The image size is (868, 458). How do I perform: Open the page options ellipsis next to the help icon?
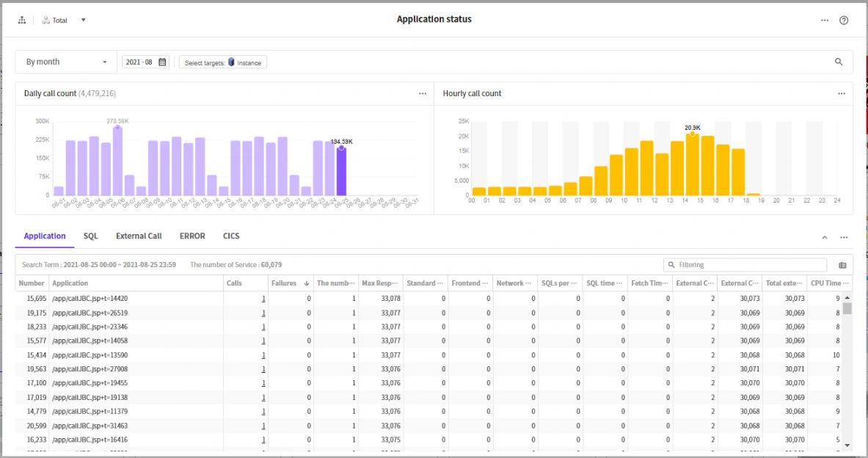pyautogui.click(x=825, y=21)
